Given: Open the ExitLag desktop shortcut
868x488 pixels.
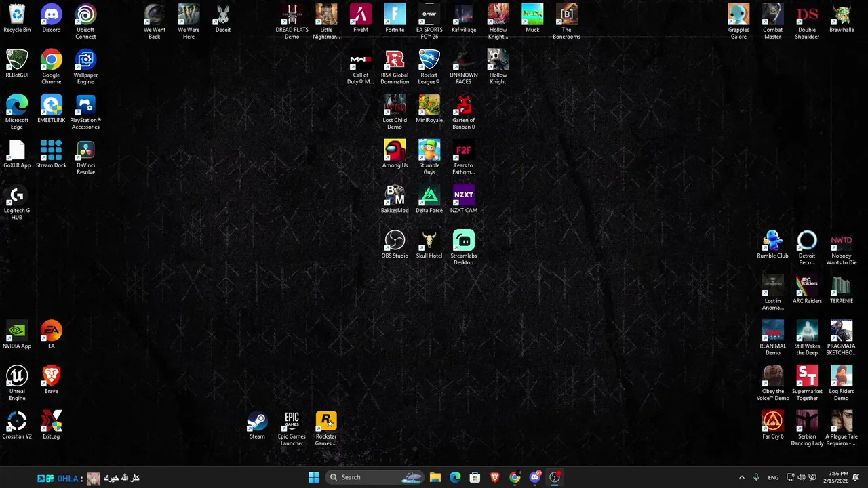Looking at the screenshot, I should [52, 426].
